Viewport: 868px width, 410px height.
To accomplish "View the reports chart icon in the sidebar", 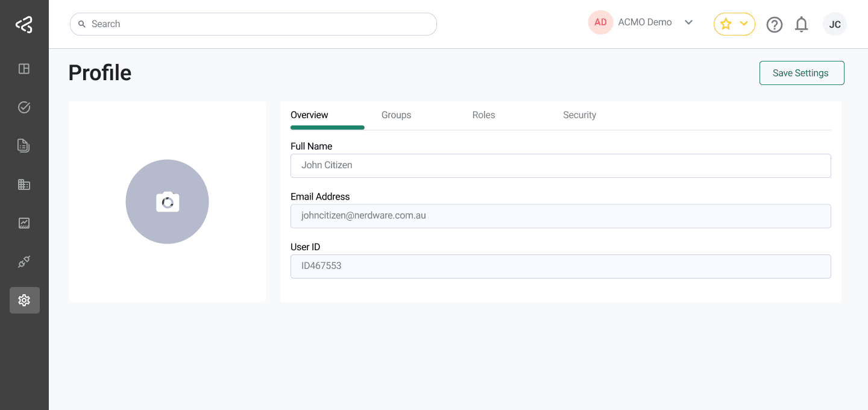I will click(x=24, y=222).
